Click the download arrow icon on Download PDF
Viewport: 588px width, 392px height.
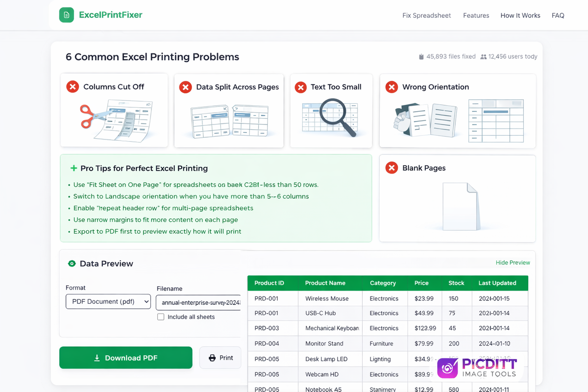pyautogui.click(x=98, y=358)
